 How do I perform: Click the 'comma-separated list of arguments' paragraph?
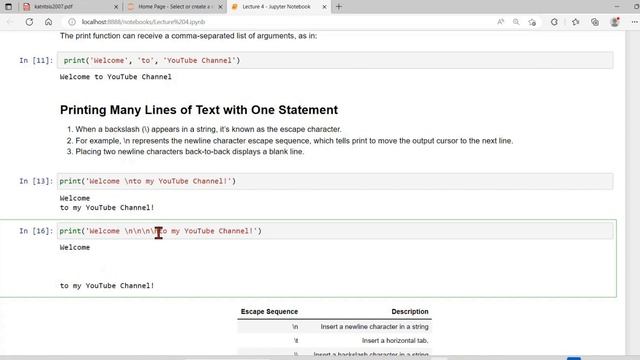tap(188, 36)
